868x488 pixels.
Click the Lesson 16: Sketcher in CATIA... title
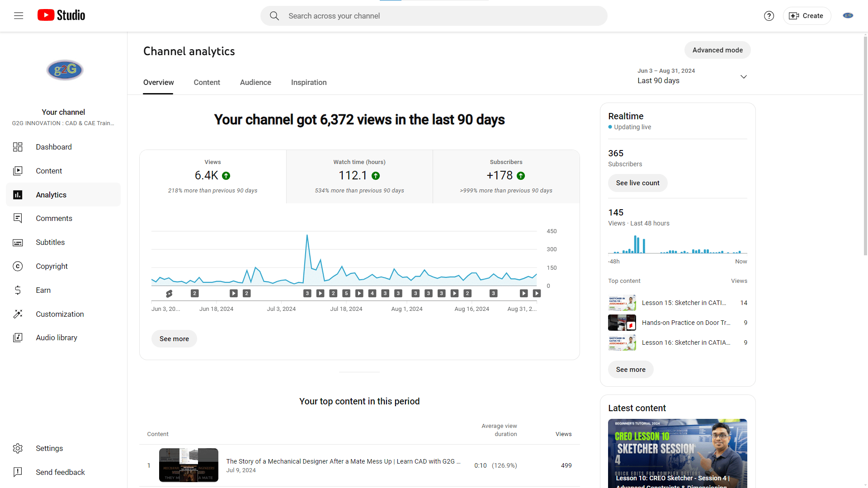click(686, 343)
